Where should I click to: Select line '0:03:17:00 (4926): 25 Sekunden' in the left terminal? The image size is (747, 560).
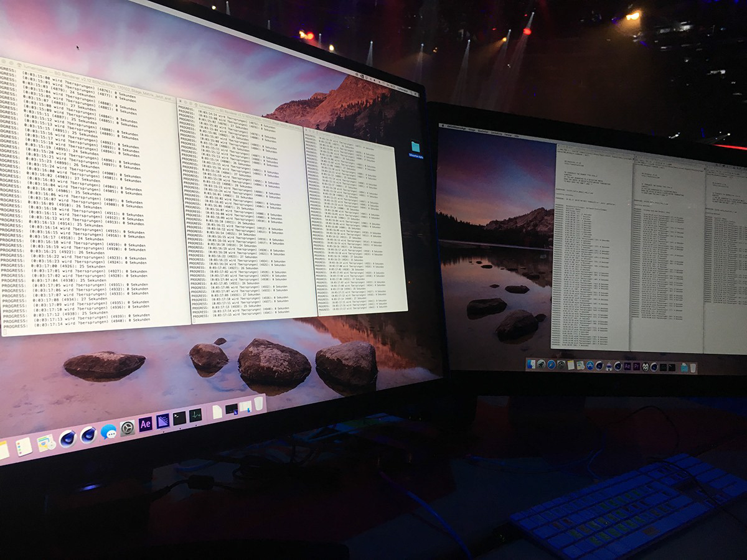click(68, 266)
